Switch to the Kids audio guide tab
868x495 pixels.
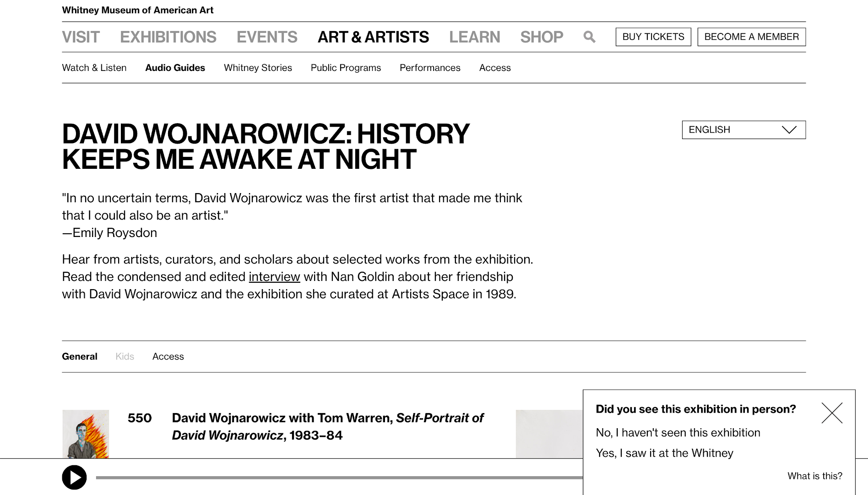tap(125, 356)
